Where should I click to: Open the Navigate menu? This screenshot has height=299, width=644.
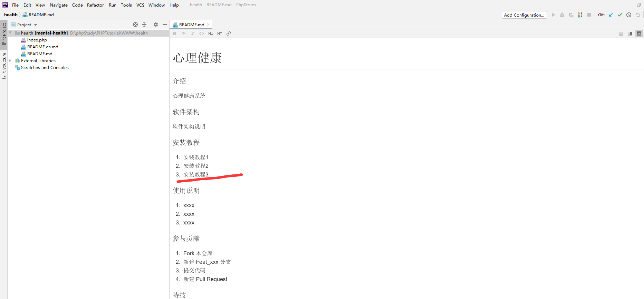[x=59, y=5]
